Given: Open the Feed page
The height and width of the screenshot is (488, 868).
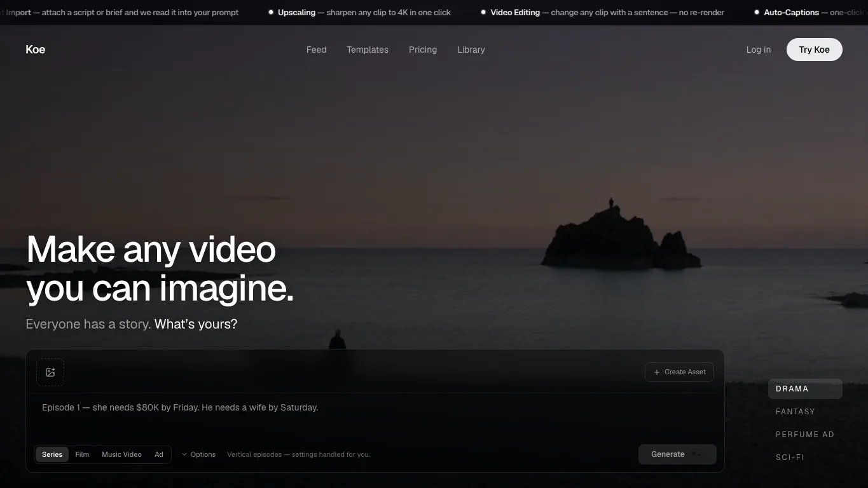Looking at the screenshot, I should point(316,50).
